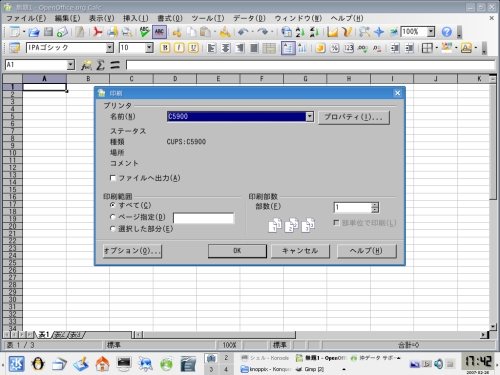Increase the number of copies stepper

point(375,205)
